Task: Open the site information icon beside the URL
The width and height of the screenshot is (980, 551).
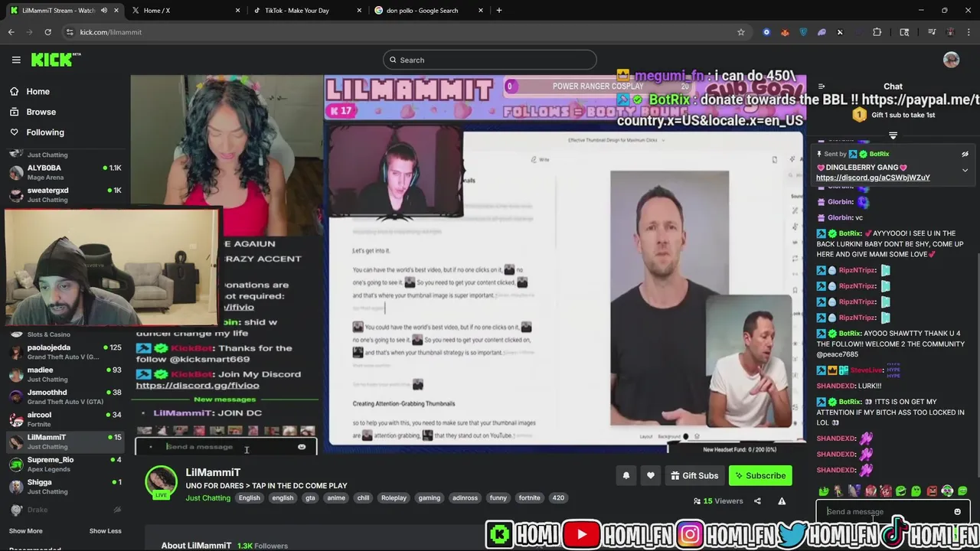Action: [x=70, y=32]
